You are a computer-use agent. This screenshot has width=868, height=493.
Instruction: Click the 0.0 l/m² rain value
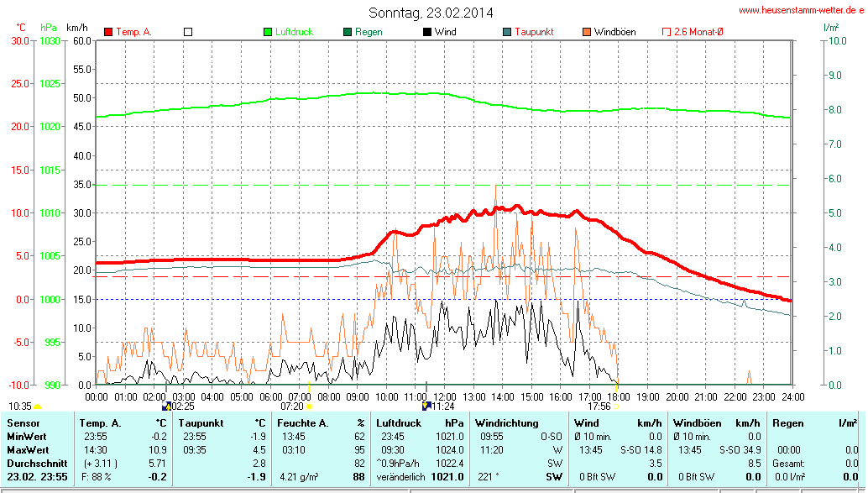[x=790, y=476]
